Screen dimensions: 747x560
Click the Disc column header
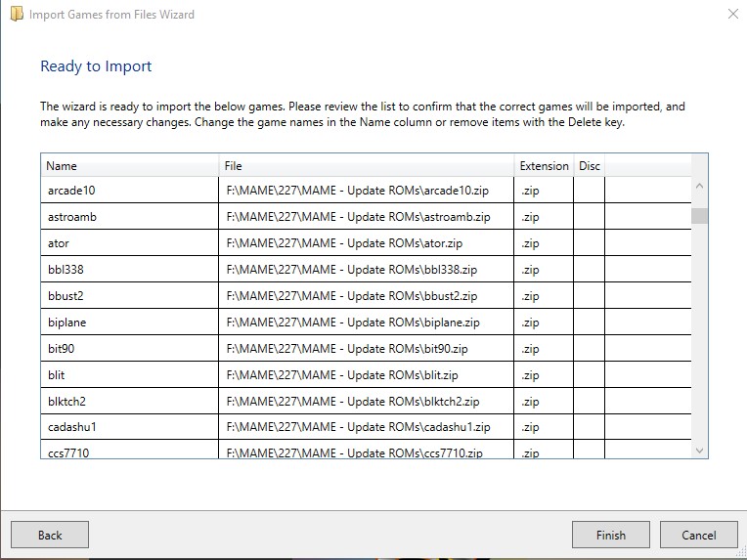(x=589, y=166)
